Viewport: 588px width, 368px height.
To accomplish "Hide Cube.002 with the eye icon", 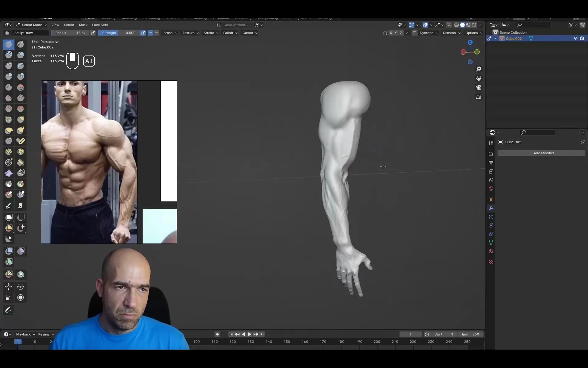I will click(x=575, y=38).
